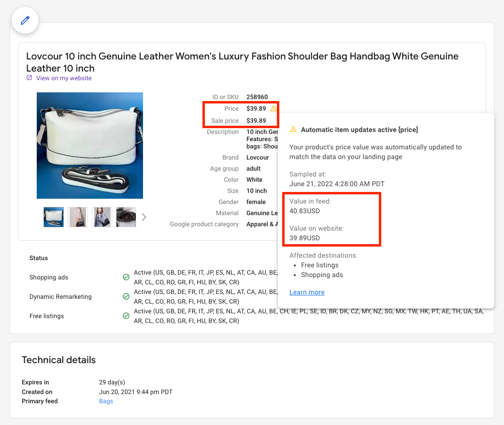Viewport: 504px width, 425px height.
Task: Show next product thumbnails with the chevron arrow
Action: [x=144, y=217]
